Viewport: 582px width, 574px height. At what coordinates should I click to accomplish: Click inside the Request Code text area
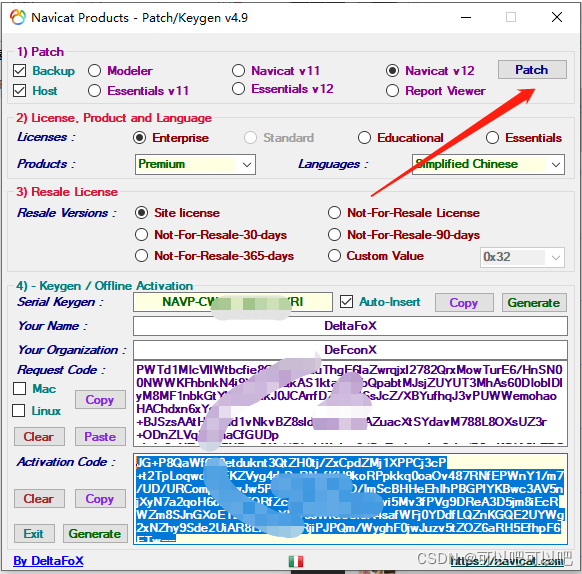point(350,403)
